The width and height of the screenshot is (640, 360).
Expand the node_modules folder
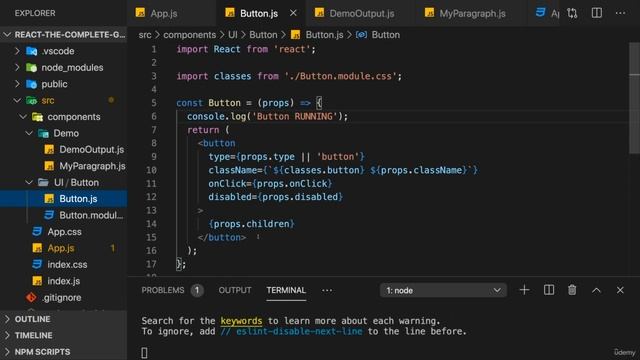17,67
